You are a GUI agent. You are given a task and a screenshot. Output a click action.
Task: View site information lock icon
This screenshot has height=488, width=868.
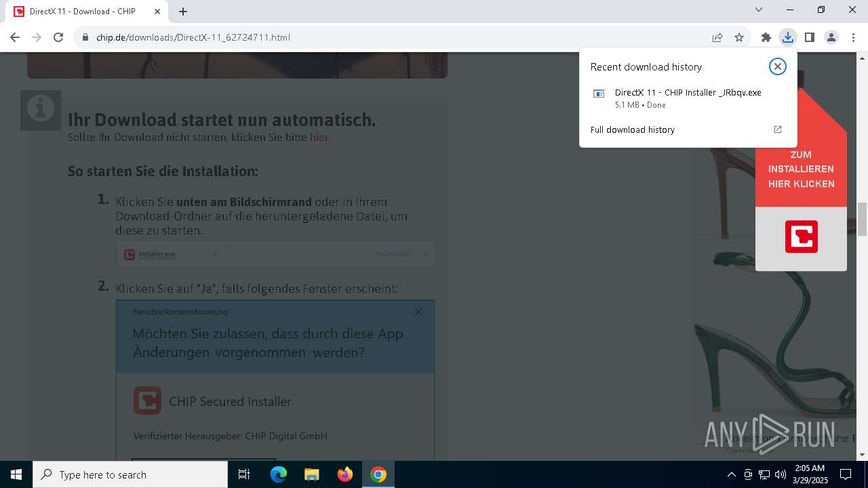(x=85, y=37)
